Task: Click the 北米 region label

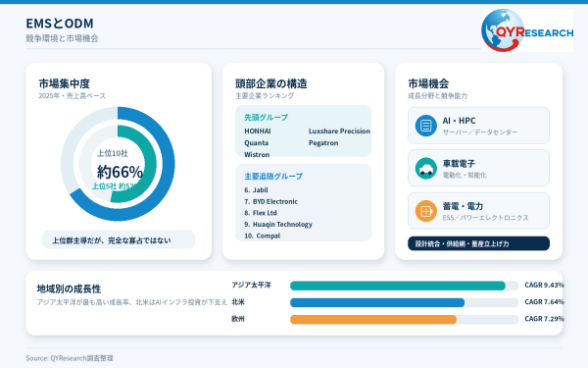Action: click(x=238, y=302)
